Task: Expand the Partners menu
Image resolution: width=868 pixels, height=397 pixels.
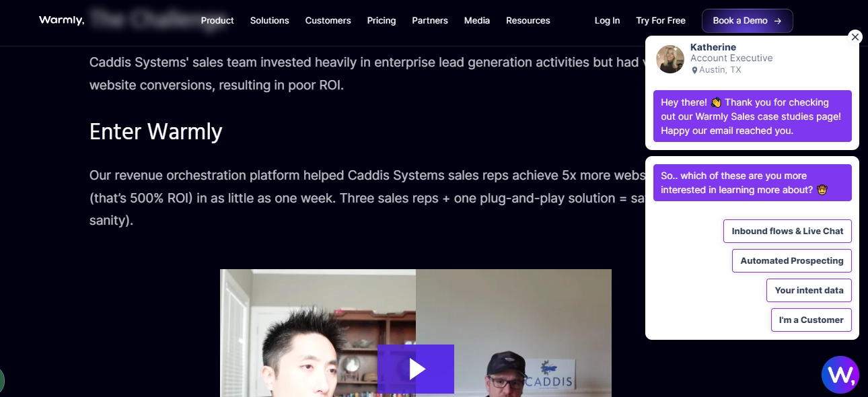Action: pyautogui.click(x=430, y=20)
